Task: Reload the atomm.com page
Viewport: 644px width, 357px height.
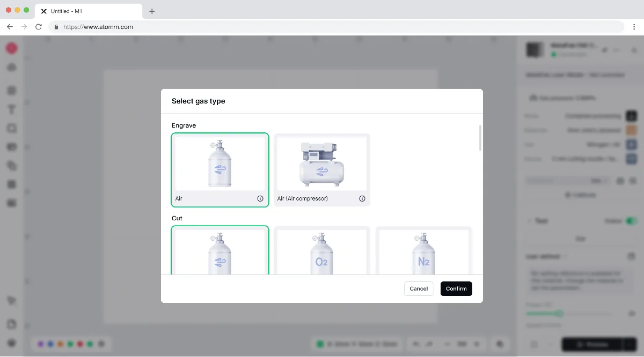Action: (39, 26)
